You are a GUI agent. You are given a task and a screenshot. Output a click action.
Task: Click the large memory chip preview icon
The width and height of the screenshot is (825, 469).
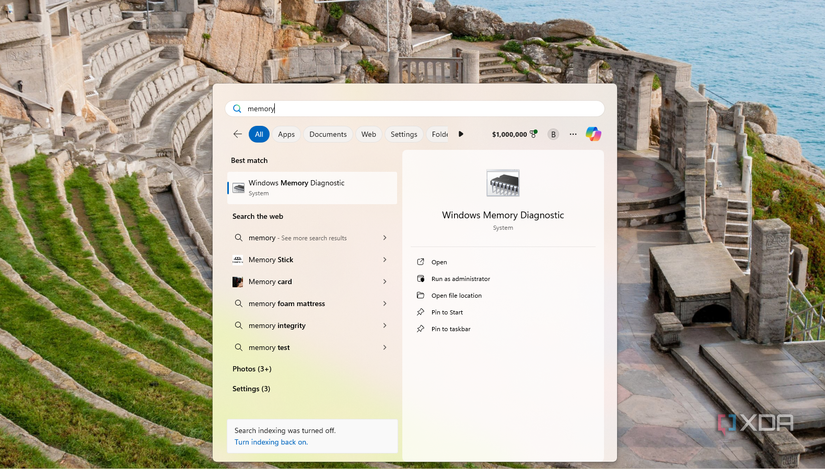coord(503,183)
